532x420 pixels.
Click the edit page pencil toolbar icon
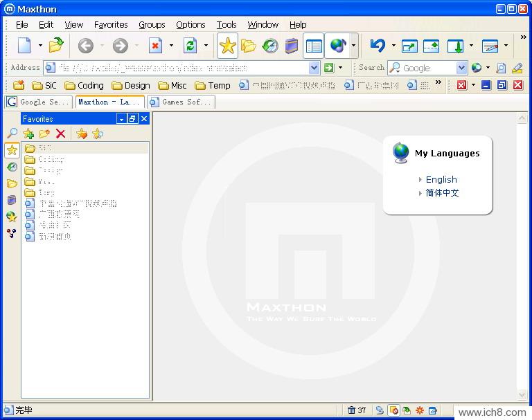click(x=490, y=46)
